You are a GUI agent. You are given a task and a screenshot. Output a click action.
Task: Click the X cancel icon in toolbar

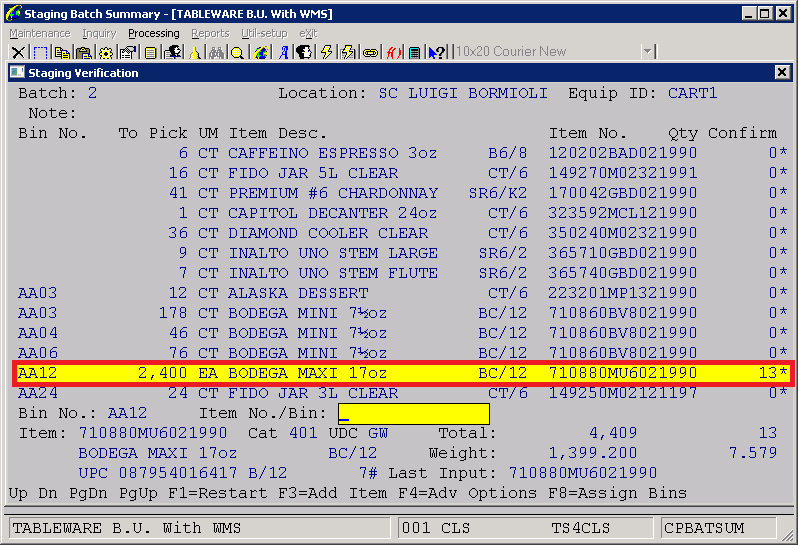click(x=18, y=52)
